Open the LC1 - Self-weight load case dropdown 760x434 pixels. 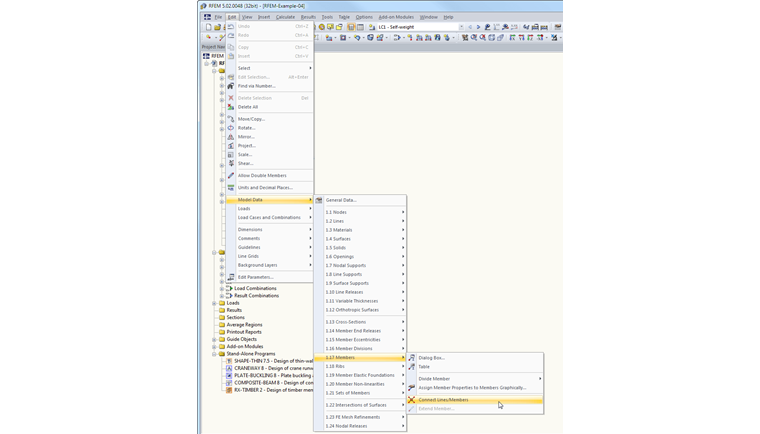(x=461, y=27)
